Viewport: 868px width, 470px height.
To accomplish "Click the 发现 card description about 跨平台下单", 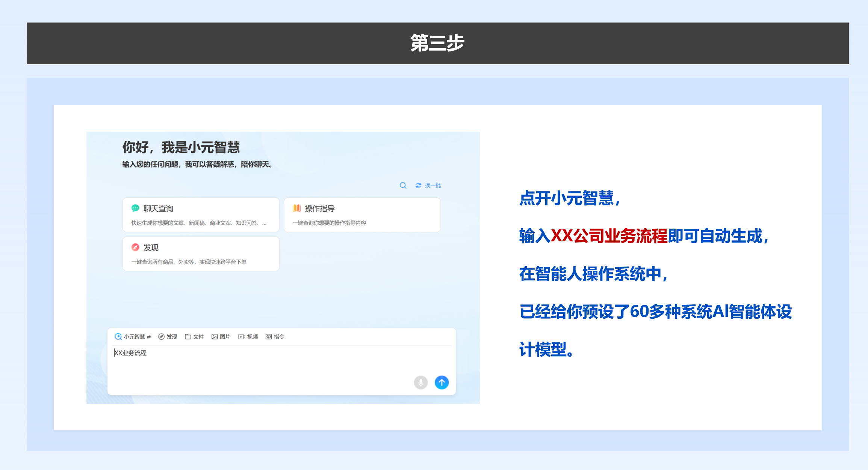I will tap(189, 262).
